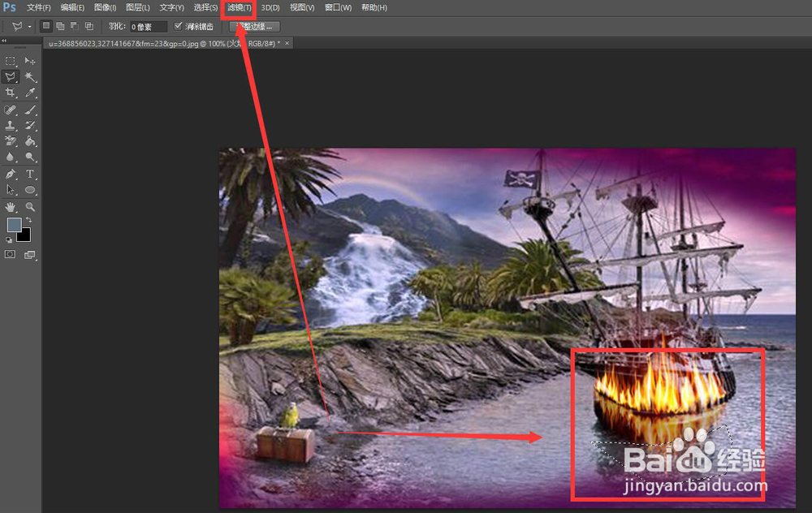Select the Dodge tool
This screenshot has width=812, height=513.
tap(30, 157)
